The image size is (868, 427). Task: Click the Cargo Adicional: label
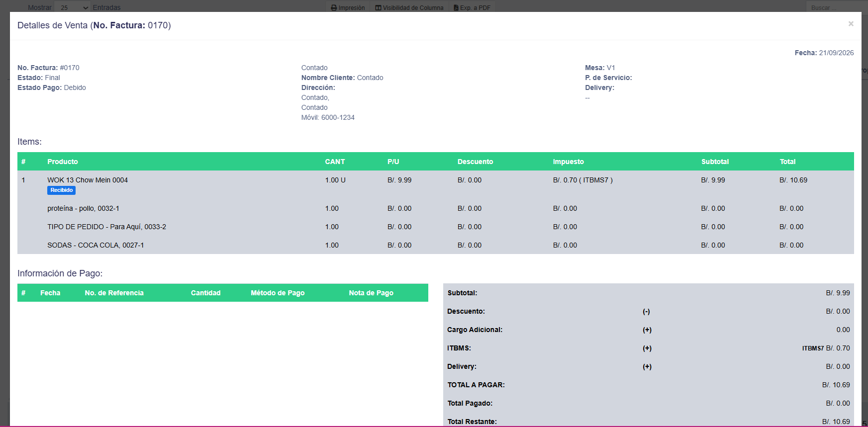click(x=475, y=330)
